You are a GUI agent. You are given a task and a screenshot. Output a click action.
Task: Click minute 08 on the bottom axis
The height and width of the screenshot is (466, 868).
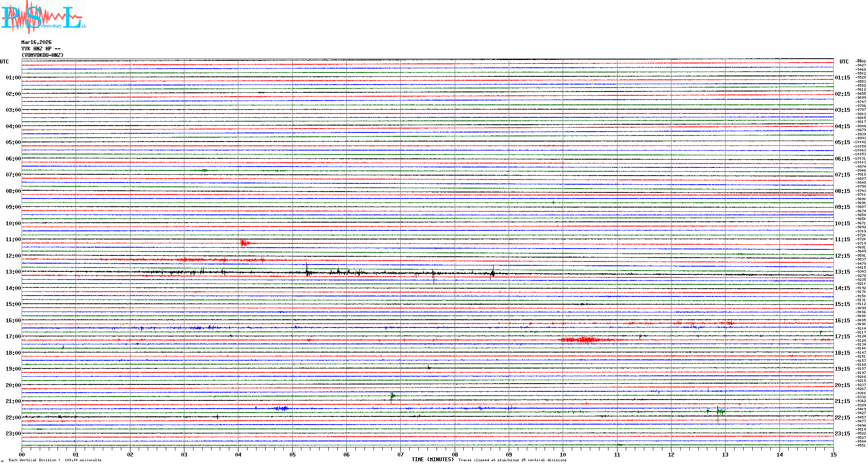point(455,454)
